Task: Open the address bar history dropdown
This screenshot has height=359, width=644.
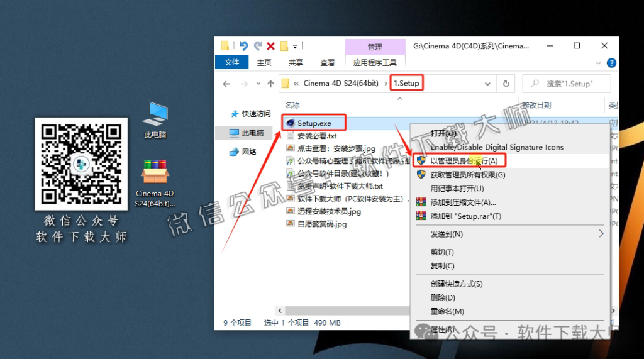Action: (487, 84)
